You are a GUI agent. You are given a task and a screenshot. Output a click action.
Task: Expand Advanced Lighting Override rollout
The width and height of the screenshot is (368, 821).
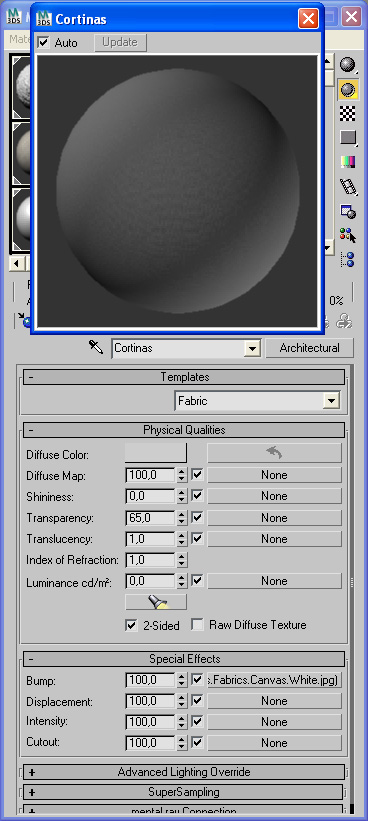[x=184, y=772]
